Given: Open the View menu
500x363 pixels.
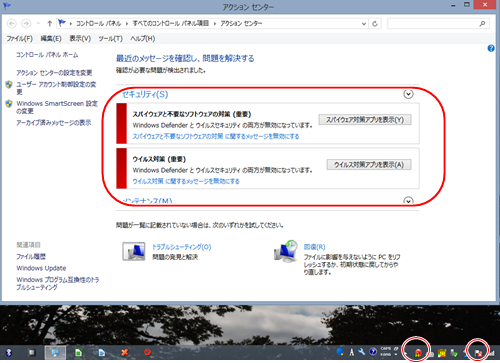Looking at the screenshot, I should 80,39.
